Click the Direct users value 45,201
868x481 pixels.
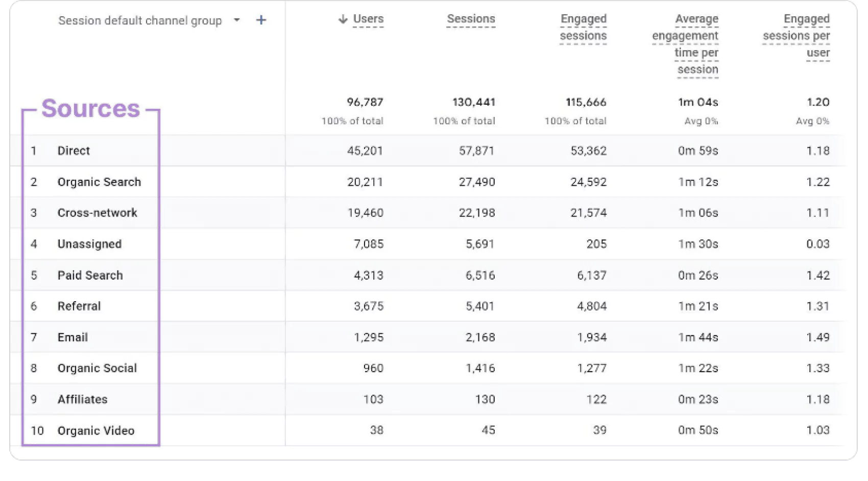pos(365,151)
